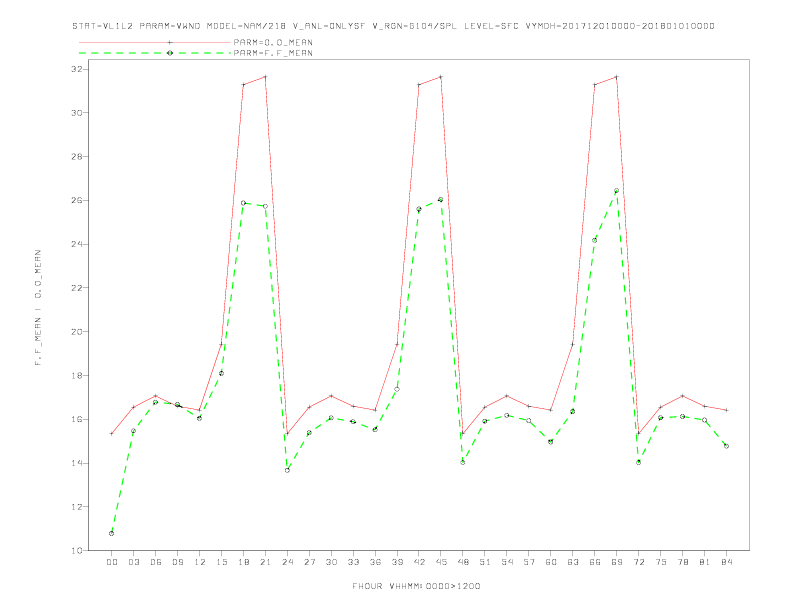Click the y-axis tick label 14
Viewport: 792px width, 612px height.
[77, 463]
